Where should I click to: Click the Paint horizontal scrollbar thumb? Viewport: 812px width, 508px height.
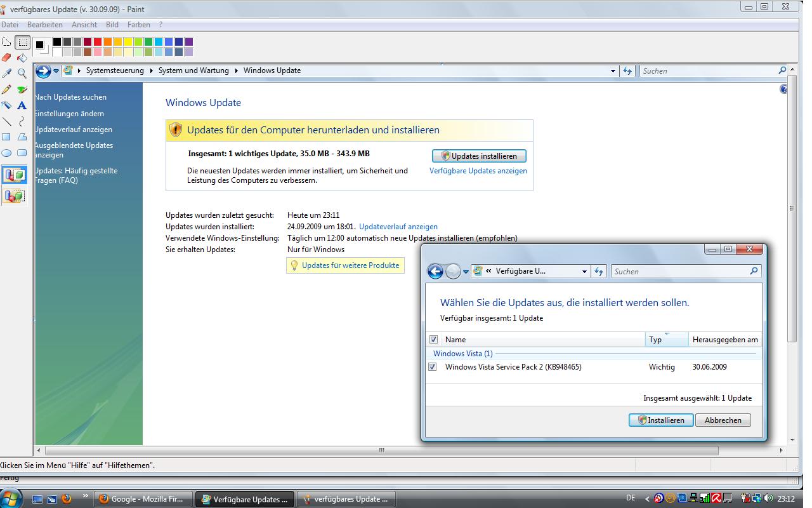click(382, 450)
